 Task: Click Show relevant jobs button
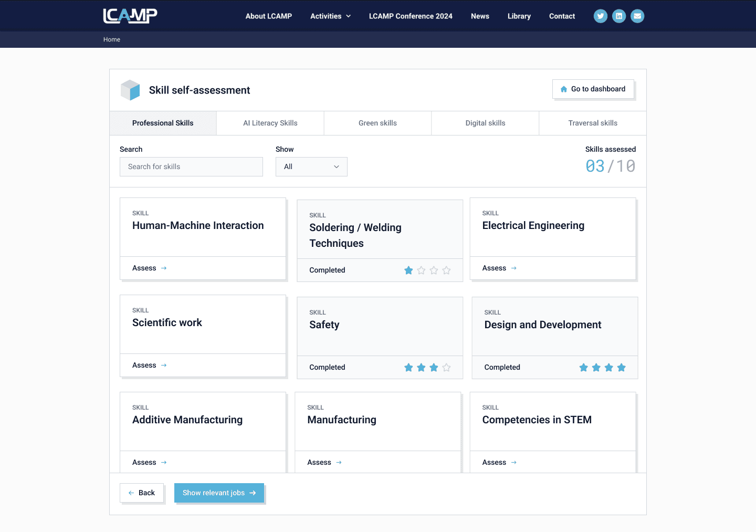pos(219,493)
